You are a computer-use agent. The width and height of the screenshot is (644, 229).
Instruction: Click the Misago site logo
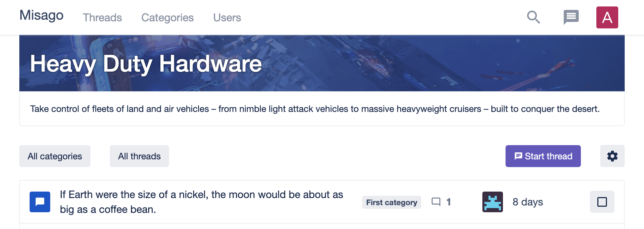pos(42,15)
